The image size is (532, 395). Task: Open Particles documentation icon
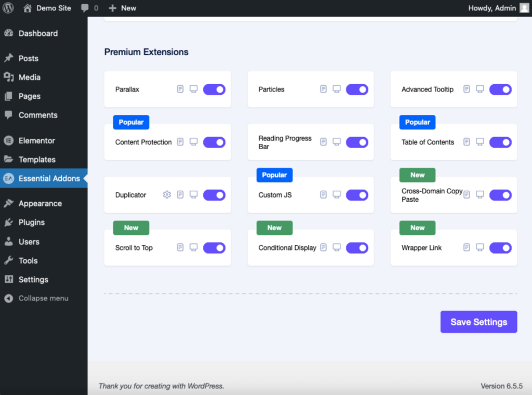coord(323,89)
